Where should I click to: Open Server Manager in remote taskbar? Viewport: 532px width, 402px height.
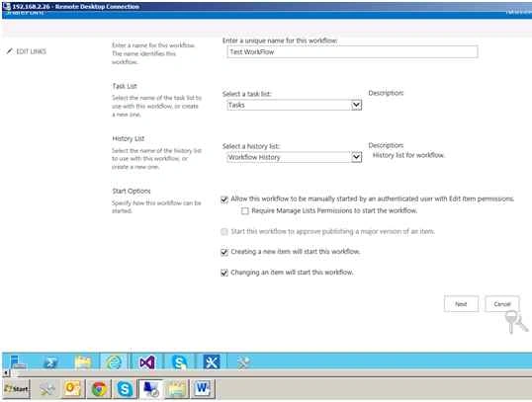pos(17,362)
